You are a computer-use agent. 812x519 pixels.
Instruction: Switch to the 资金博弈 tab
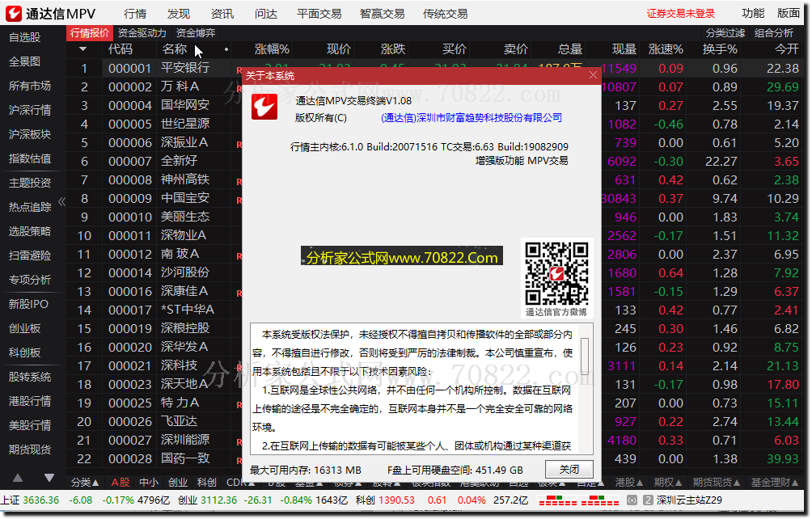[x=196, y=33]
